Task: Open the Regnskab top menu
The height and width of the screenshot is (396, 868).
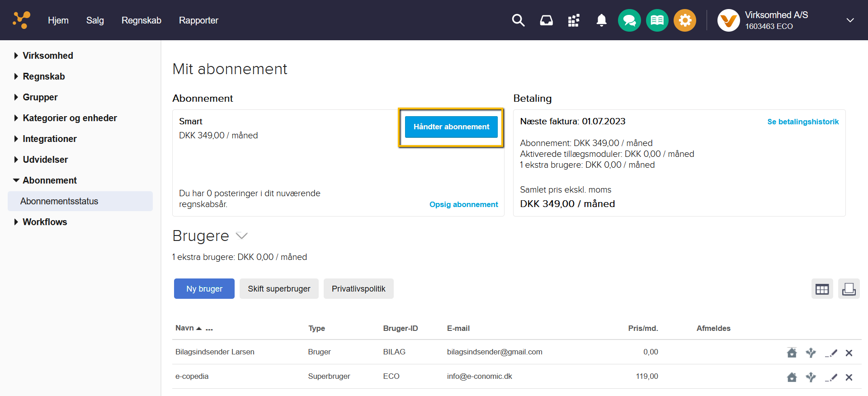Action: pyautogui.click(x=141, y=20)
